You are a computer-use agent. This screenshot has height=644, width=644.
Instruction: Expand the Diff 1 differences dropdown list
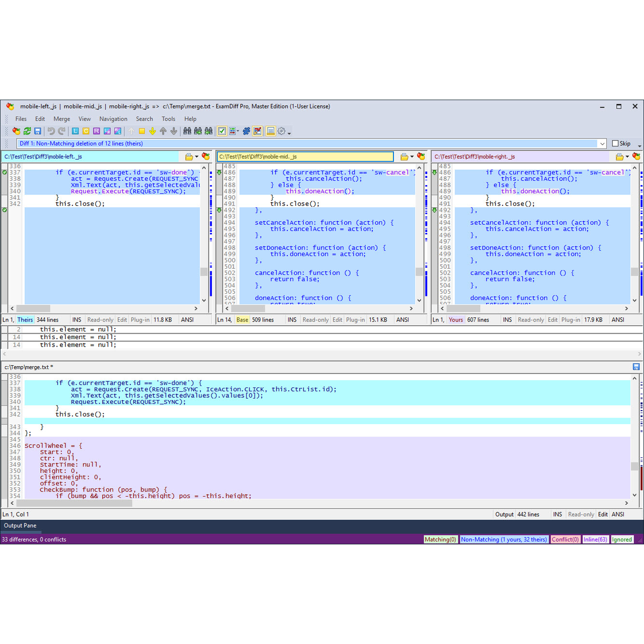point(602,144)
